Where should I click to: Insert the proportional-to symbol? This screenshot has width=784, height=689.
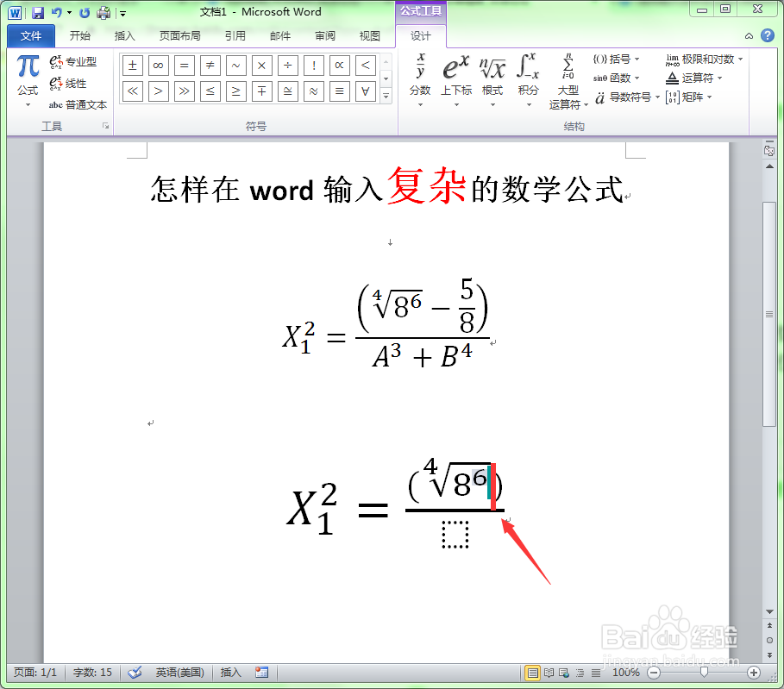(340, 65)
